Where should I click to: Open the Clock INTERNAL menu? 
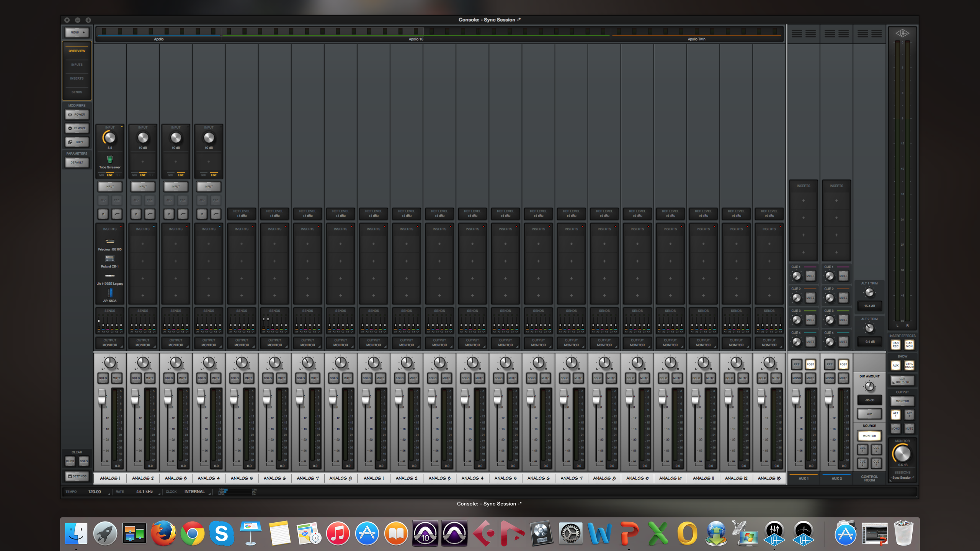click(194, 492)
